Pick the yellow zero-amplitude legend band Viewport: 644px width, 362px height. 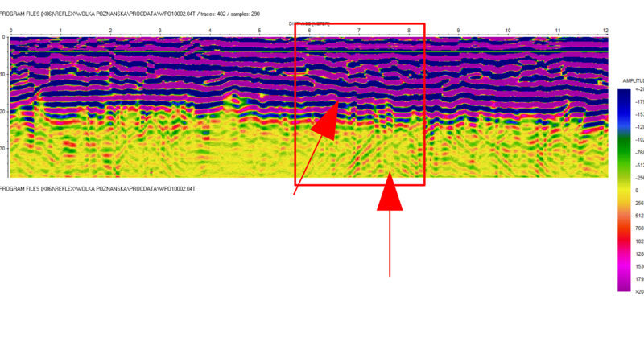click(624, 191)
